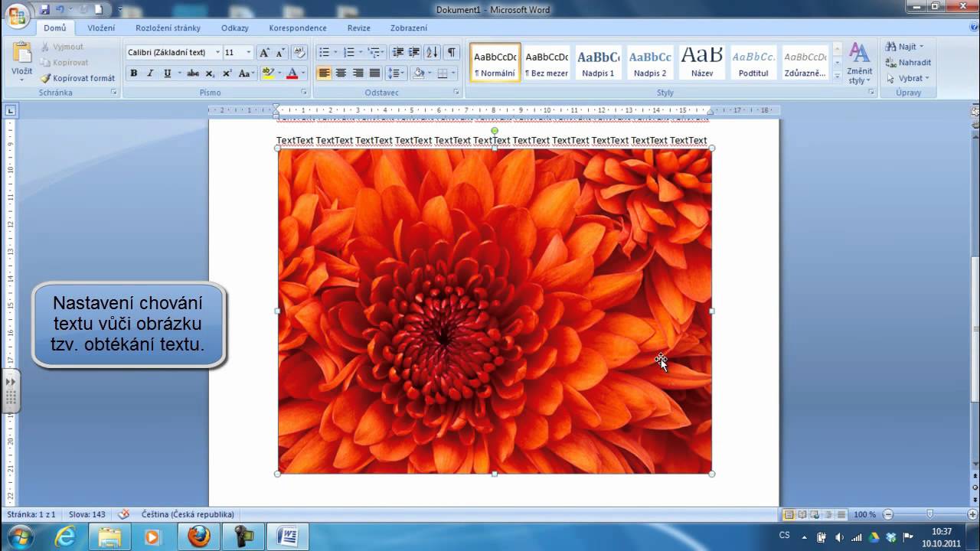The image size is (980, 551).
Task: Click the Windows Start button
Action: 19,536
